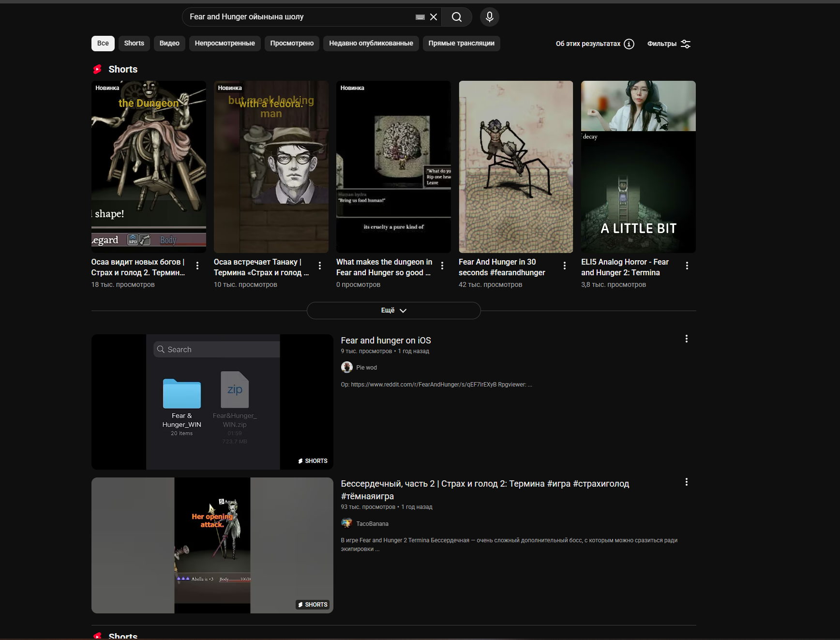This screenshot has height=640, width=840.
Task: Click the microphone voice search icon
Action: click(x=489, y=17)
